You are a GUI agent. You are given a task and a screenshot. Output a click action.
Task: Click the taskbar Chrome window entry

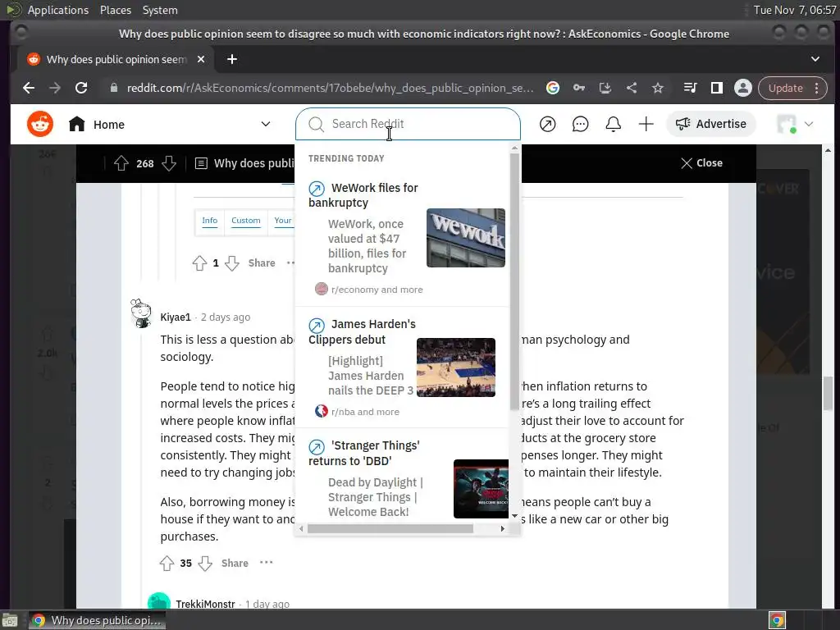[x=97, y=621]
